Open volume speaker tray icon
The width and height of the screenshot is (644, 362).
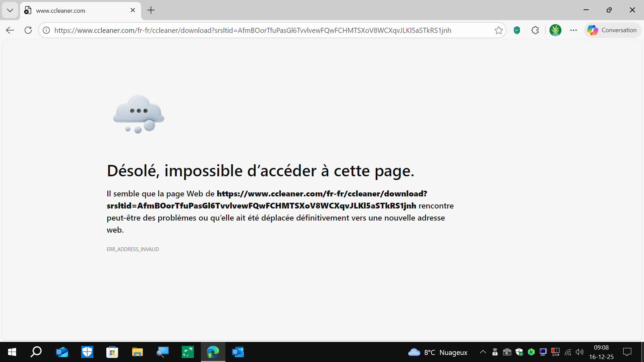coord(580,352)
